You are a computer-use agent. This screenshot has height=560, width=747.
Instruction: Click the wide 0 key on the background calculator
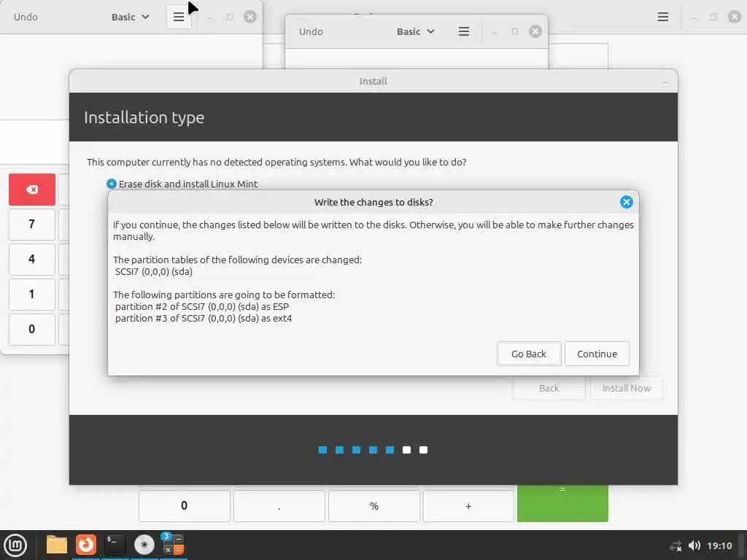[185, 506]
